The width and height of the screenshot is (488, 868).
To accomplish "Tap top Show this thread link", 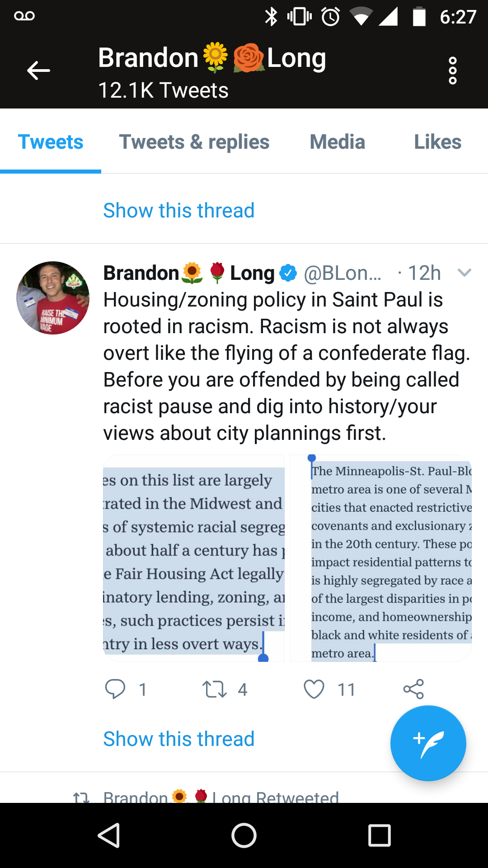I will coord(179,211).
